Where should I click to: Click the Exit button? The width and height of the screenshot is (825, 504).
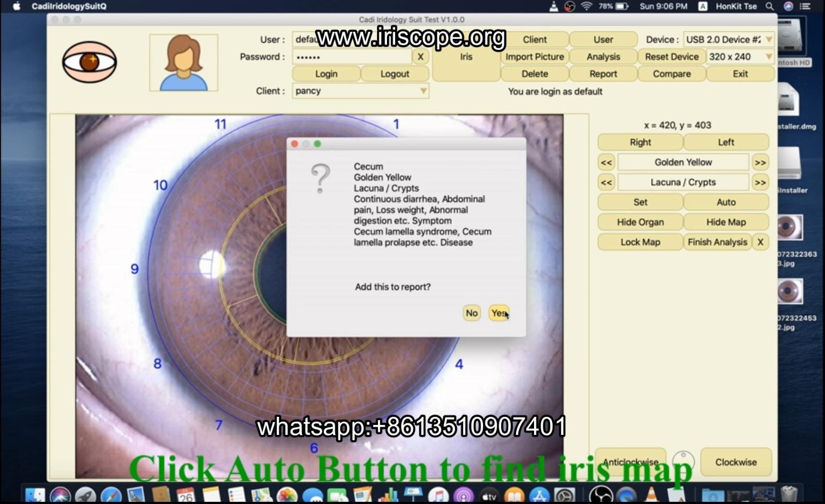740,74
